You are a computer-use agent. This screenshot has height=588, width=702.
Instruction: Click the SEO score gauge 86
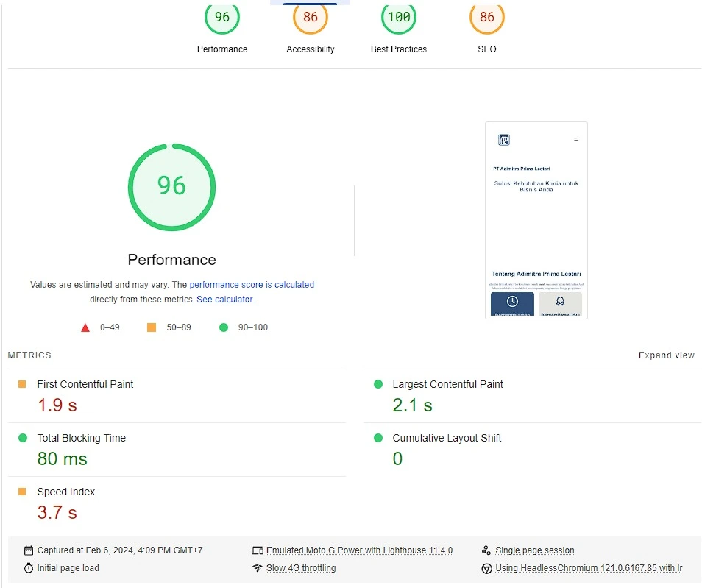487,18
